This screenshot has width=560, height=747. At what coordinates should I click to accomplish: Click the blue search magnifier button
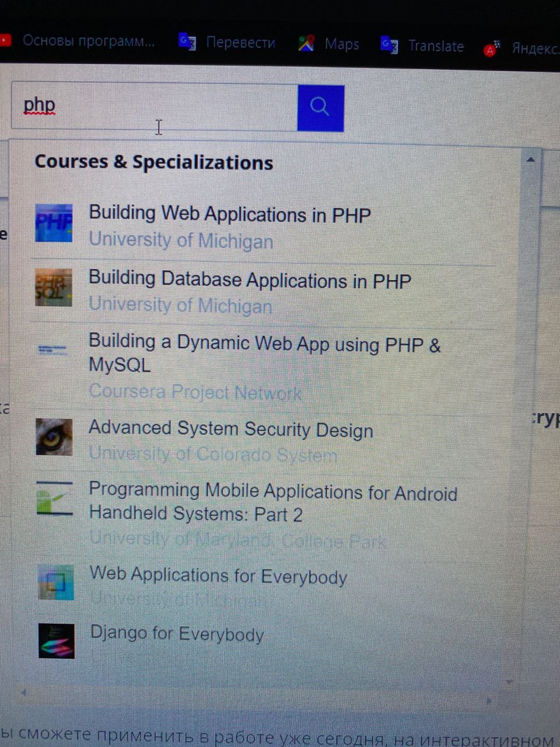[x=320, y=108]
